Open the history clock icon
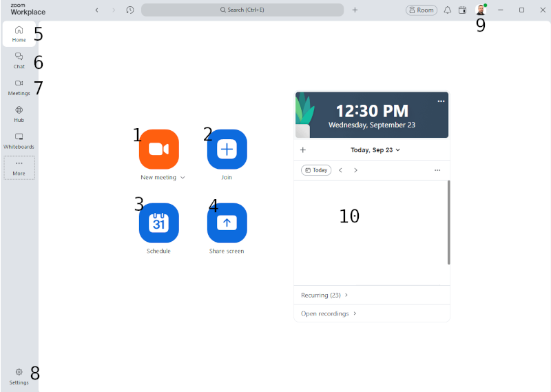 130,10
